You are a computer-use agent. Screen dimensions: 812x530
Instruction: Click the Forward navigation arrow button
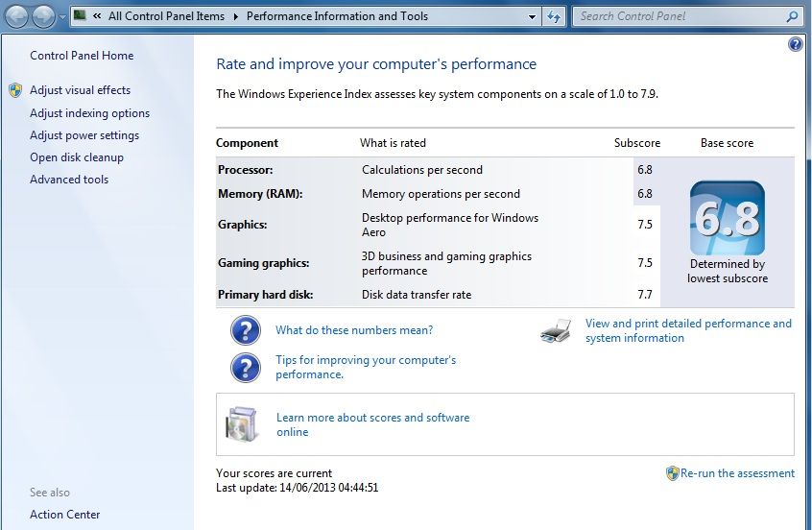(43, 16)
